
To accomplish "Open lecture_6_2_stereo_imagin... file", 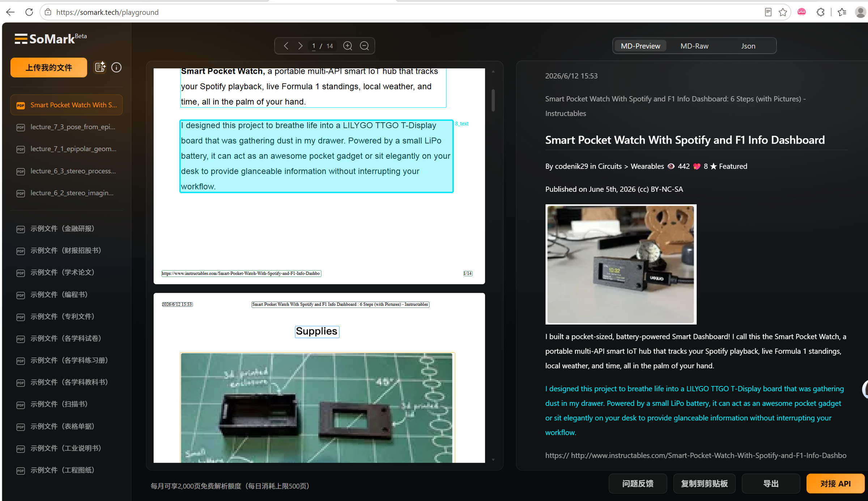I will click(67, 193).
